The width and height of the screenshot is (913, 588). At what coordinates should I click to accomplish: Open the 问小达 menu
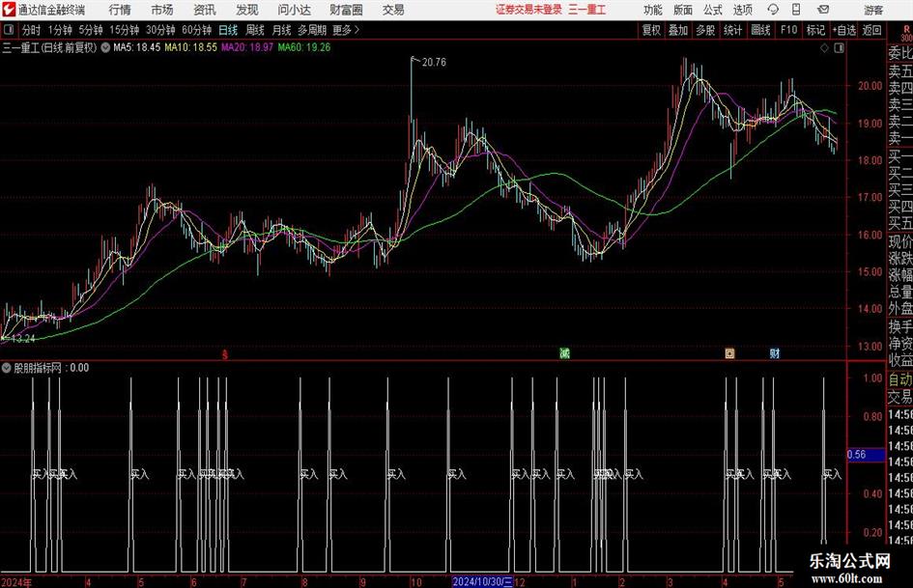point(294,10)
